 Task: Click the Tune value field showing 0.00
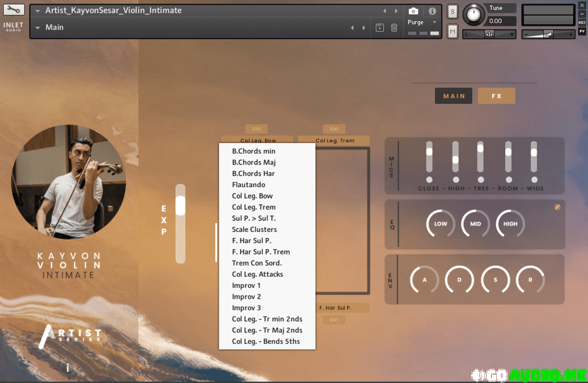click(x=500, y=21)
